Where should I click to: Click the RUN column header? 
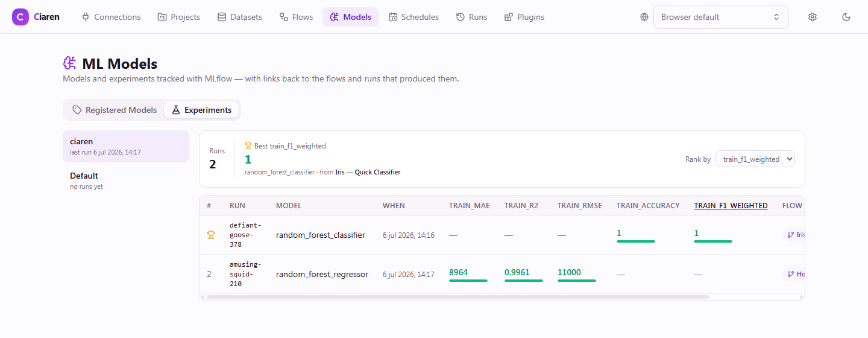tap(237, 205)
